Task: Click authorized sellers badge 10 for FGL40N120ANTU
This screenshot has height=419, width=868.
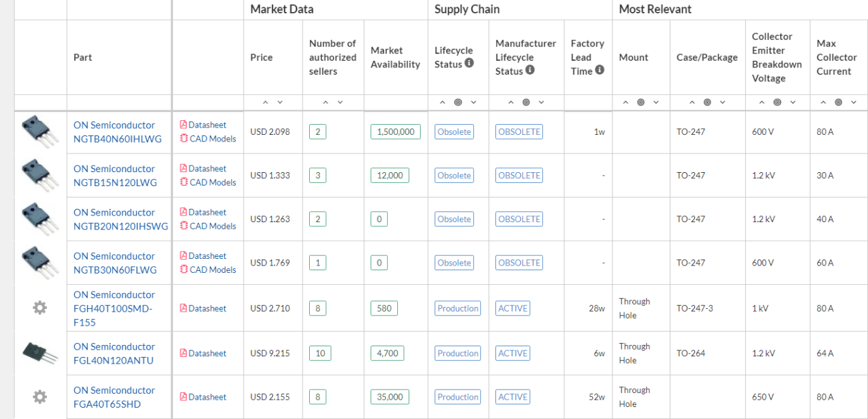Action: click(320, 354)
